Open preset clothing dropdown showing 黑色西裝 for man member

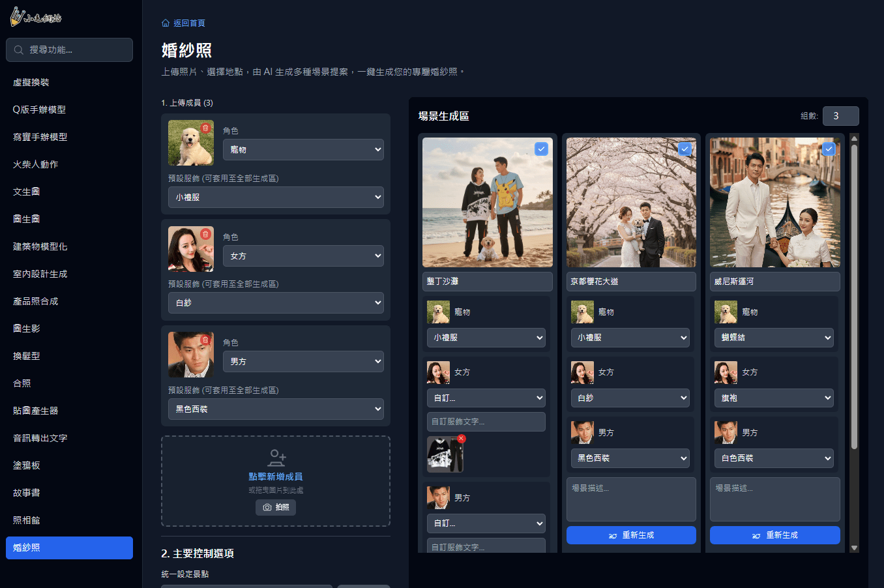276,409
